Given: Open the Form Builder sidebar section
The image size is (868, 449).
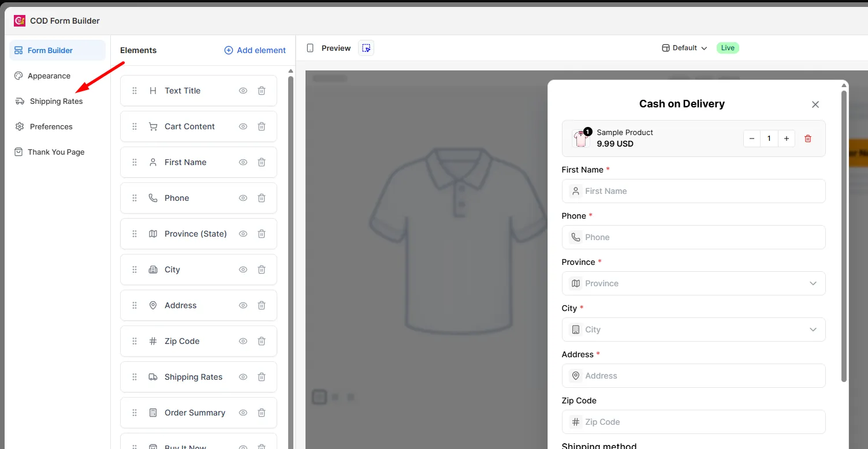Looking at the screenshot, I should point(57,50).
